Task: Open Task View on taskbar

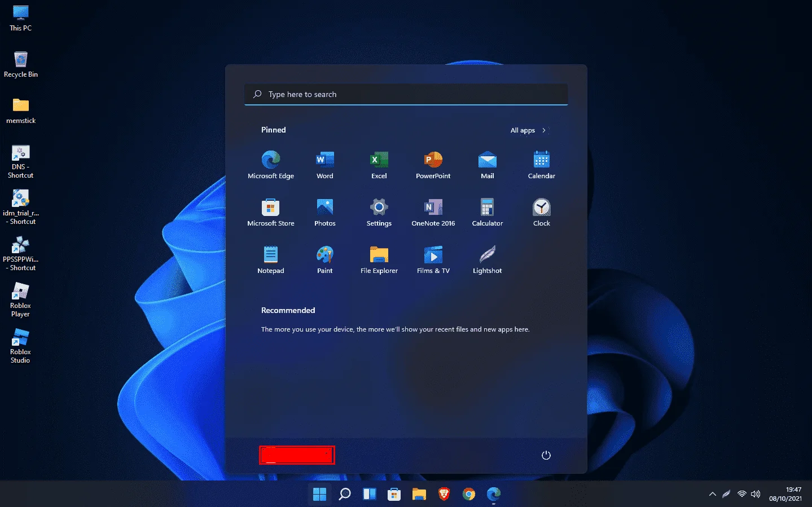Action: click(x=370, y=494)
